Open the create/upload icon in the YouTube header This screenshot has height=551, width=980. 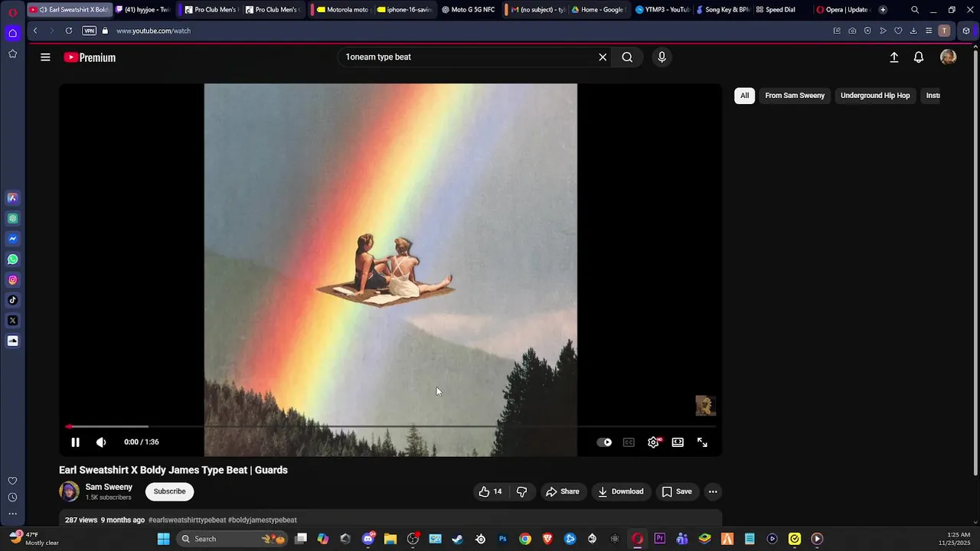(893, 57)
